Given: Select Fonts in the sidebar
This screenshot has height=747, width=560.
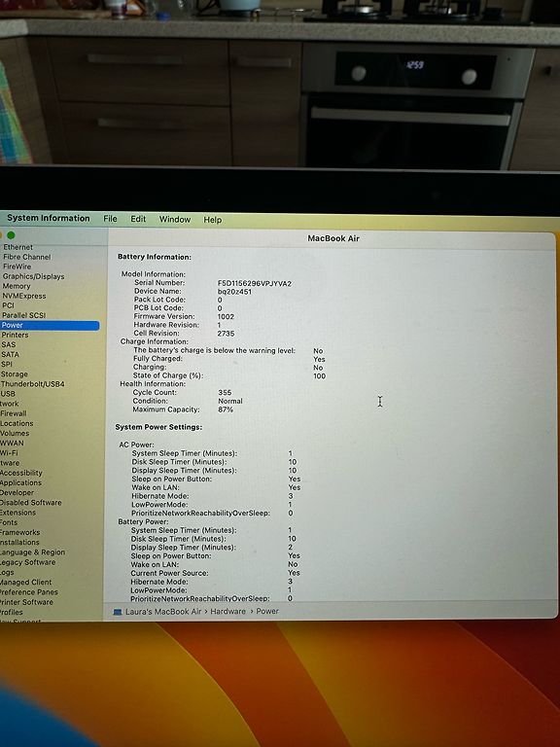Looking at the screenshot, I should click(9, 522).
